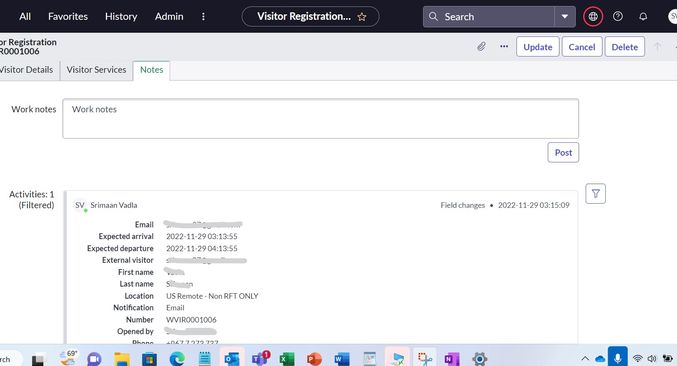Open the History menu
The height and width of the screenshot is (366, 677).
click(121, 16)
